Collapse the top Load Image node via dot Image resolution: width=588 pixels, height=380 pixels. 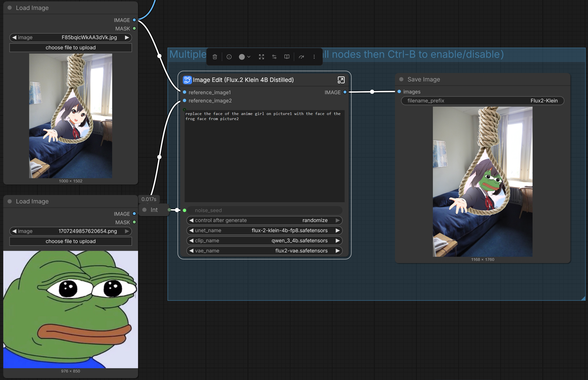(x=10, y=8)
